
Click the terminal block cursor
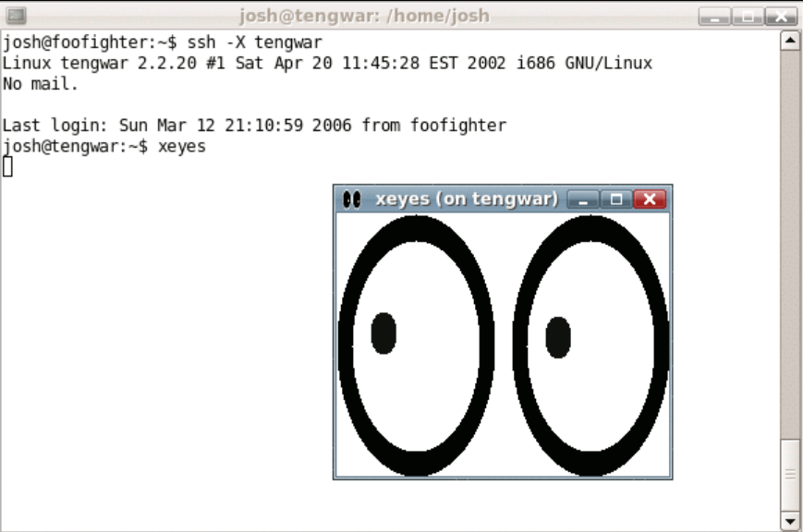click(8, 167)
